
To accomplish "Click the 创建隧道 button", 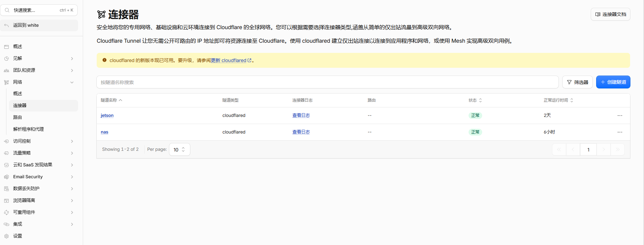I will click(613, 82).
